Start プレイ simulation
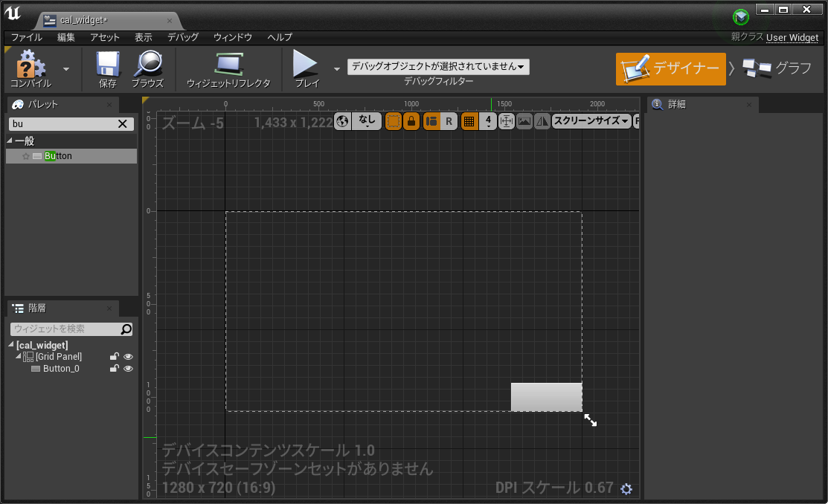Screen dimensions: 828x504 click(307, 68)
